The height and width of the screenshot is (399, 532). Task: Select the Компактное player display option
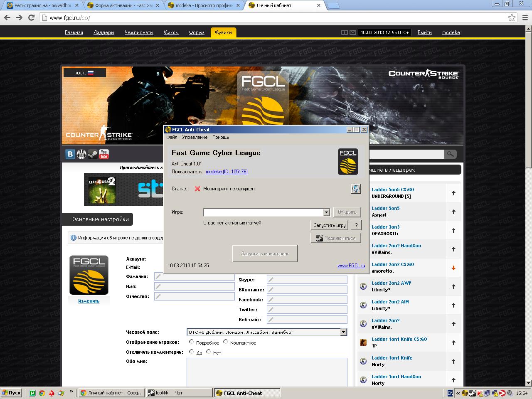tap(225, 342)
